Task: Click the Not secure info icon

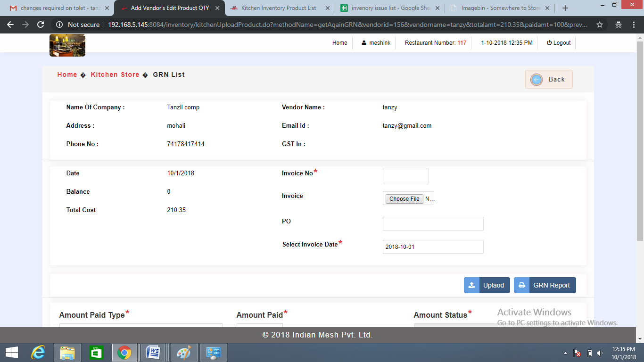Action: (59, 25)
